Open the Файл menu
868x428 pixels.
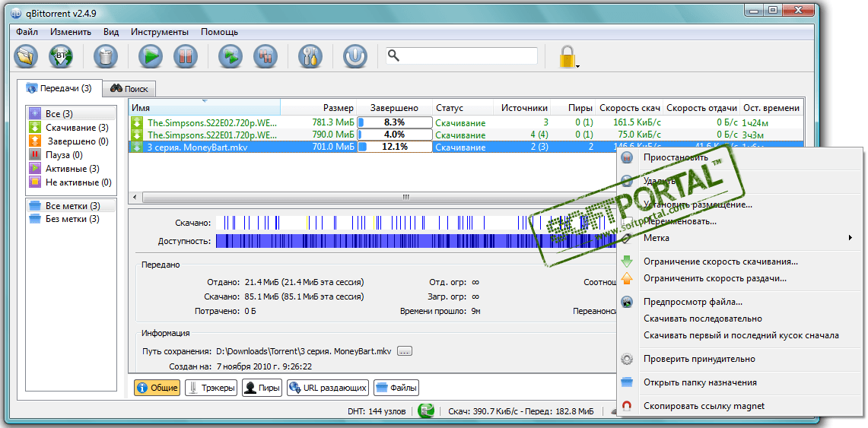click(27, 31)
